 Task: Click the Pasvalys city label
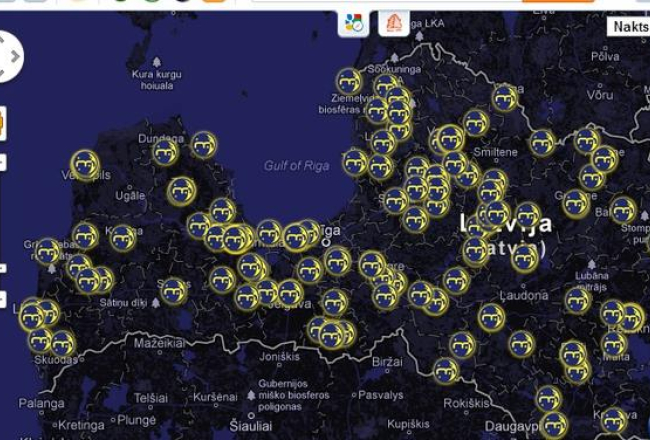(381, 395)
